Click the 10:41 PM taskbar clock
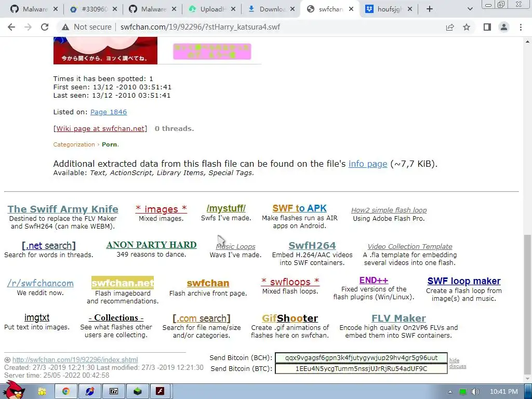Screen dimensions: 532x399 (504, 392)
